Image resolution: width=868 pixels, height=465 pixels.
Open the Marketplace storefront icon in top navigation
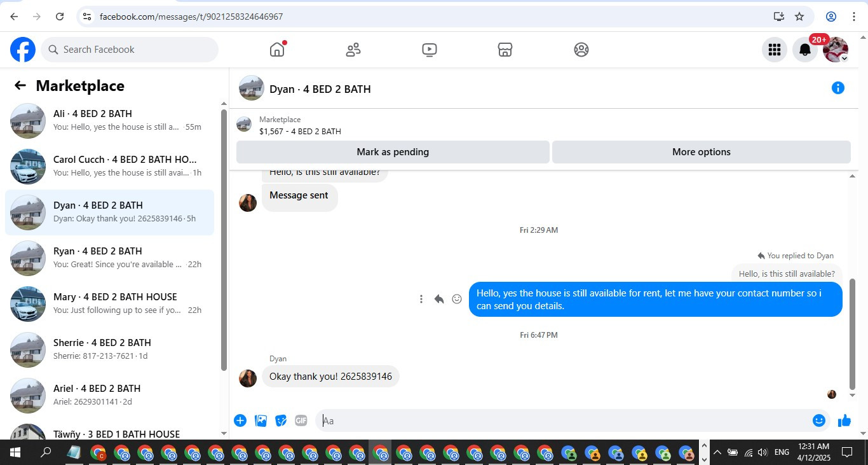click(505, 50)
